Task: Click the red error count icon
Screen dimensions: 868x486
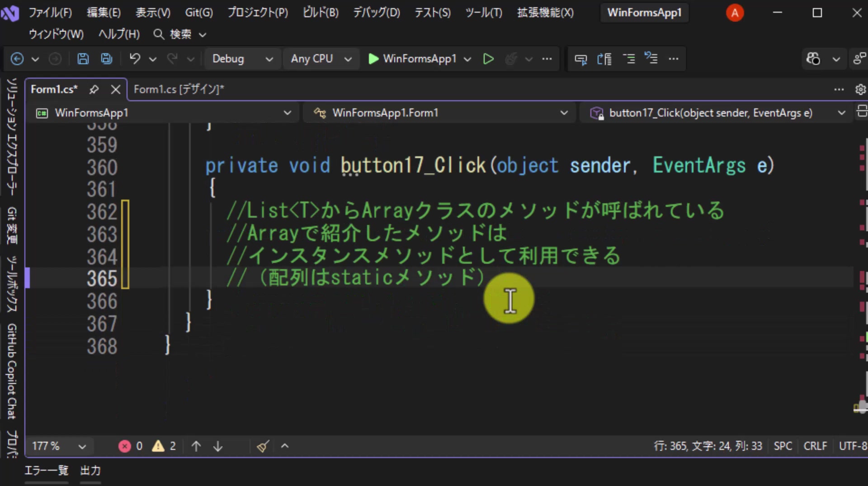Action: pyautogui.click(x=124, y=446)
